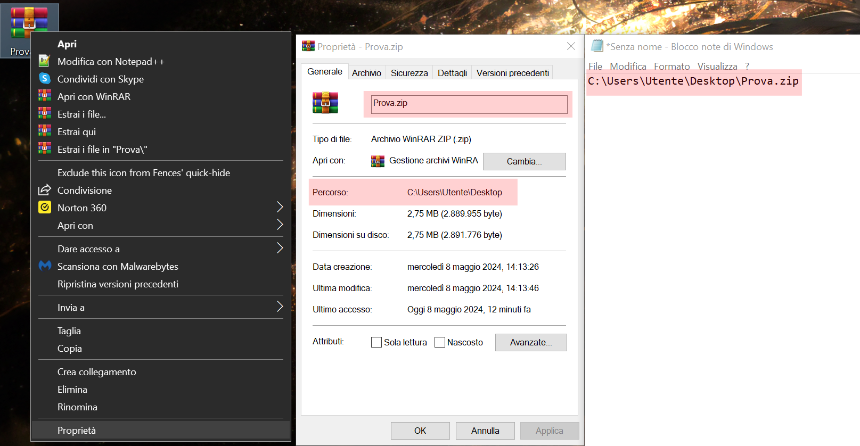
Task: Expand the Invia a submenu arrow
Action: pos(279,307)
